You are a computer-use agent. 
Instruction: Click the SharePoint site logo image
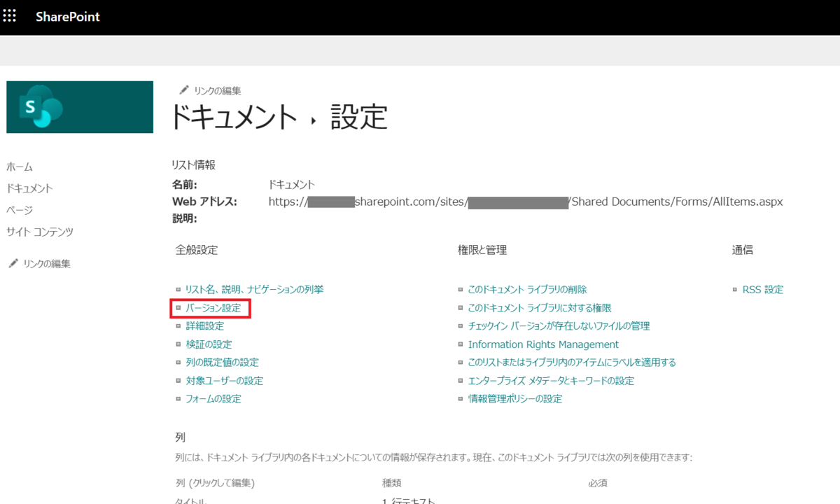click(x=80, y=107)
